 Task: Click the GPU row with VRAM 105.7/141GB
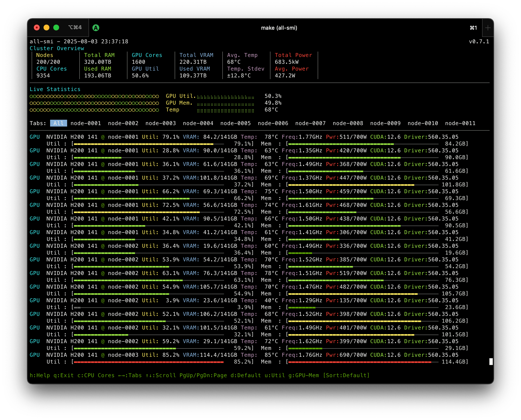coord(244,287)
